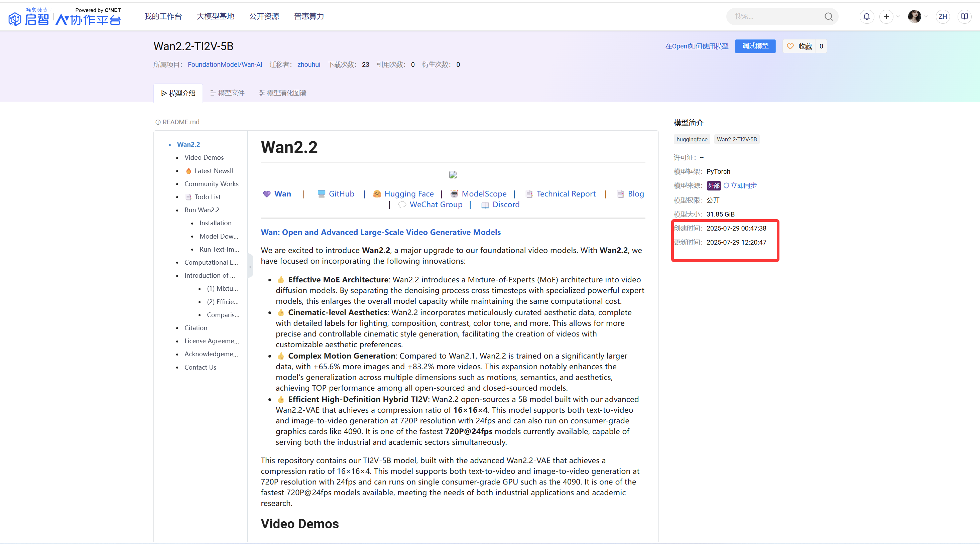Viewport: 980px width, 544px height.
Task: Open 普惠算力 menu
Action: [309, 16]
